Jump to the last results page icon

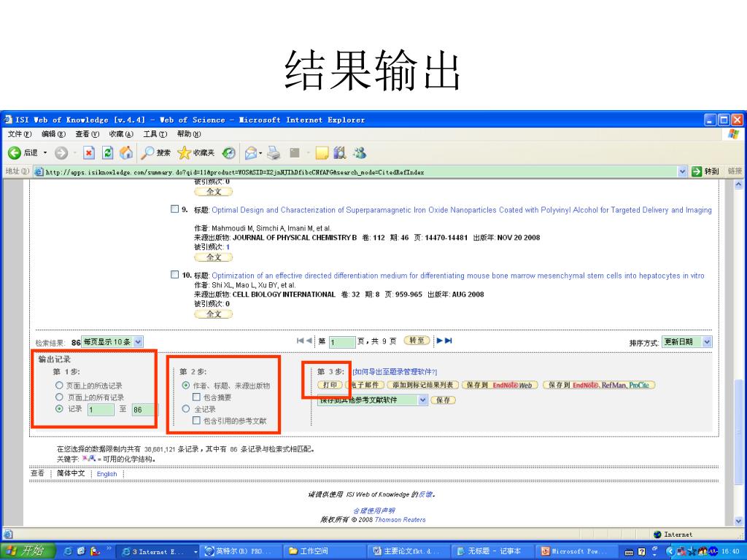pyautogui.click(x=449, y=341)
